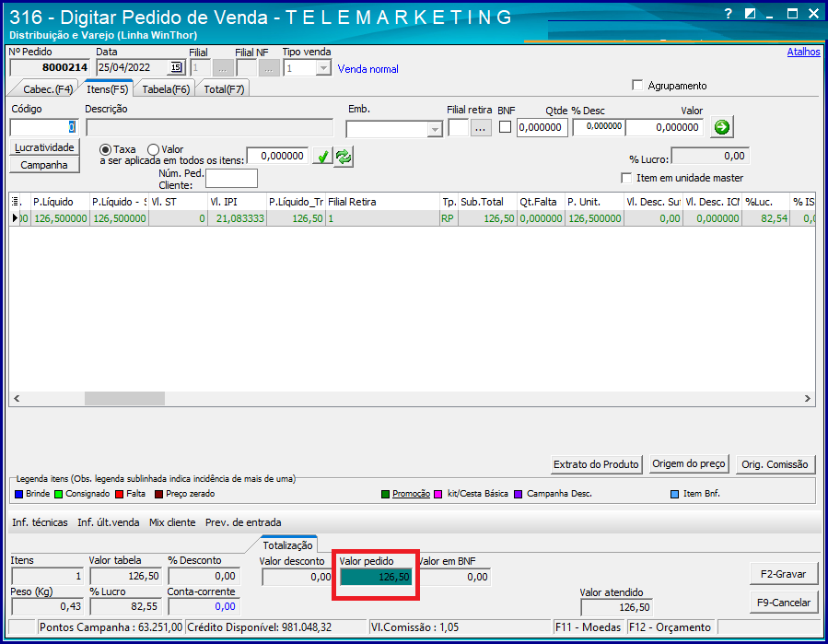Open Extrato do Produto
The image size is (828, 644).
pyautogui.click(x=596, y=464)
